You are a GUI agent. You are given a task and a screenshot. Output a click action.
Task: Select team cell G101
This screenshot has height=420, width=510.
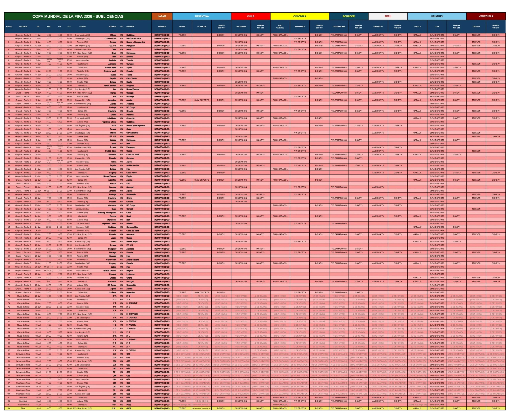coord(114,408)
